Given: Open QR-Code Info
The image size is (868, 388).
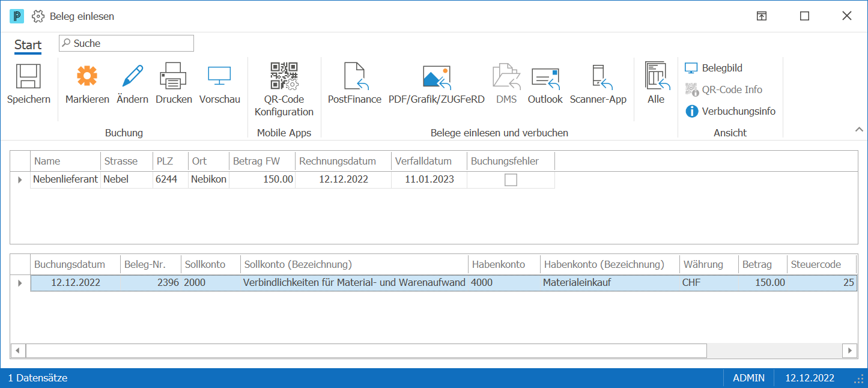Looking at the screenshot, I should coord(724,89).
